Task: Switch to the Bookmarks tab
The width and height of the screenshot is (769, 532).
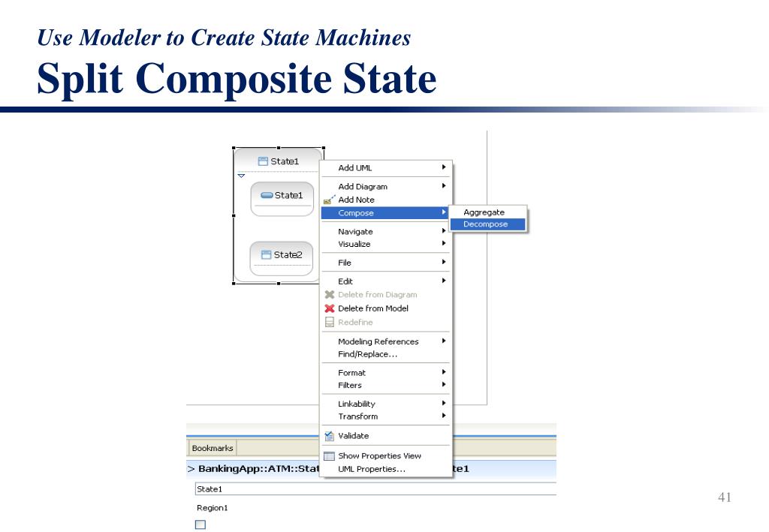Action: [x=213, y=448]
